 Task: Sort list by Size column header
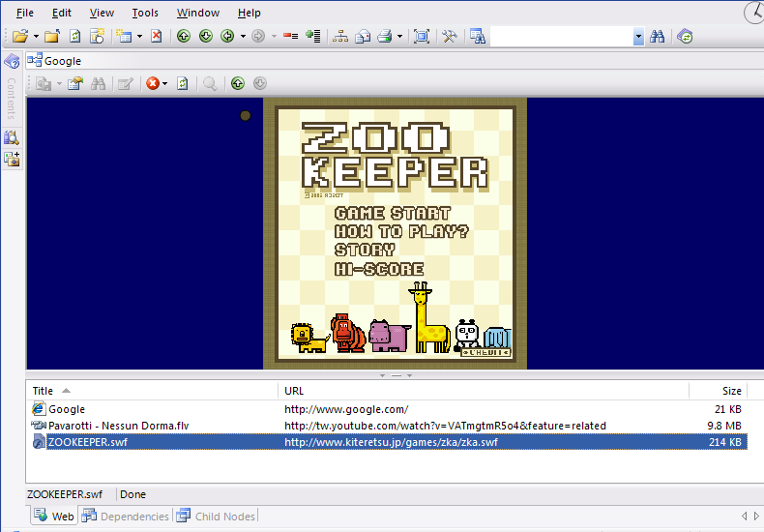719,391
